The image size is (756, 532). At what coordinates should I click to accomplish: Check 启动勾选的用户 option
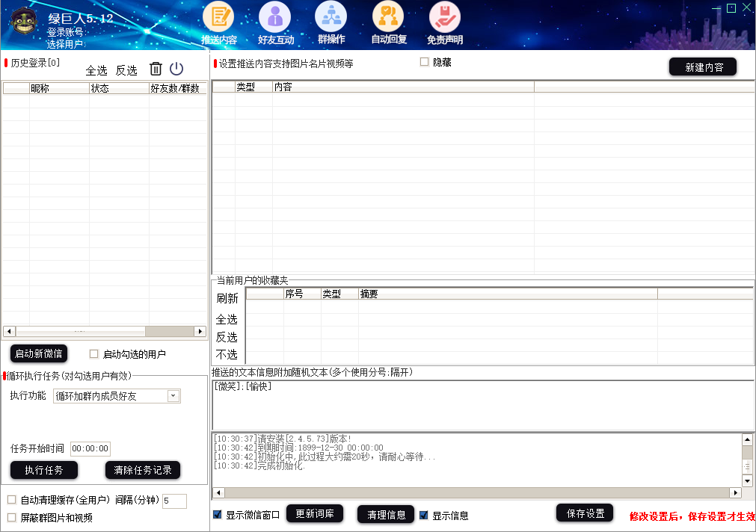(x=93, y=354)
